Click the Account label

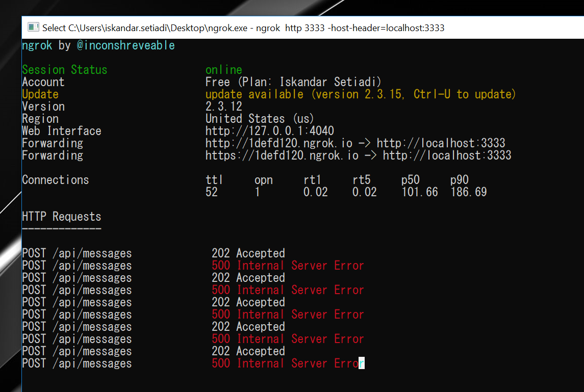(43, 82)
